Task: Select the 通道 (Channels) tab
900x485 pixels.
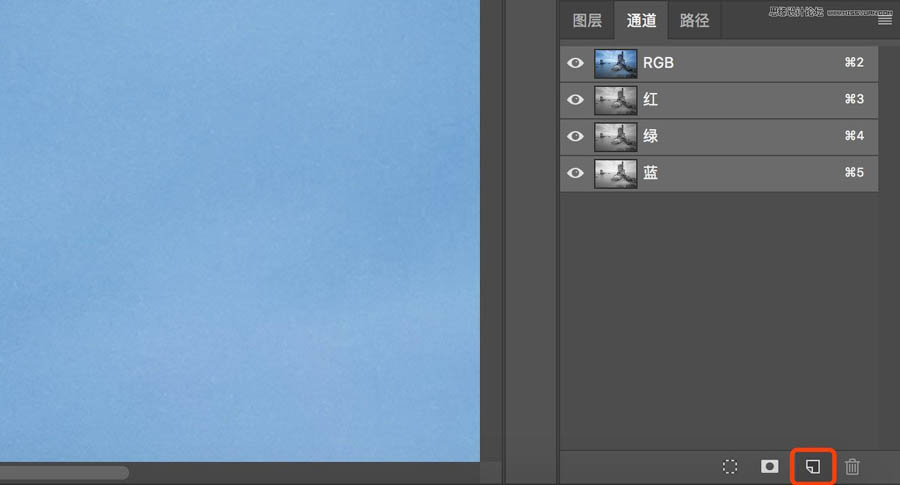Action: click(641, 21)
